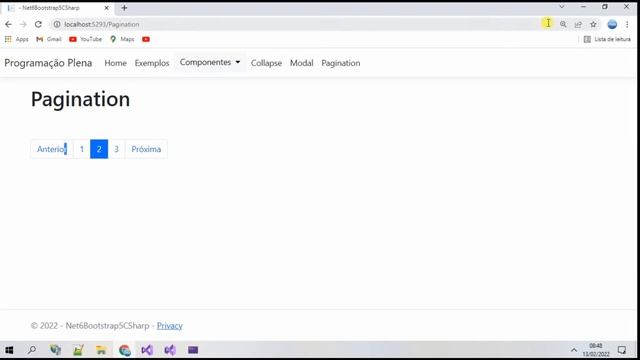Click the Programação Plena brand link
This screenshot has width=640, height=360.
(48, 63)
